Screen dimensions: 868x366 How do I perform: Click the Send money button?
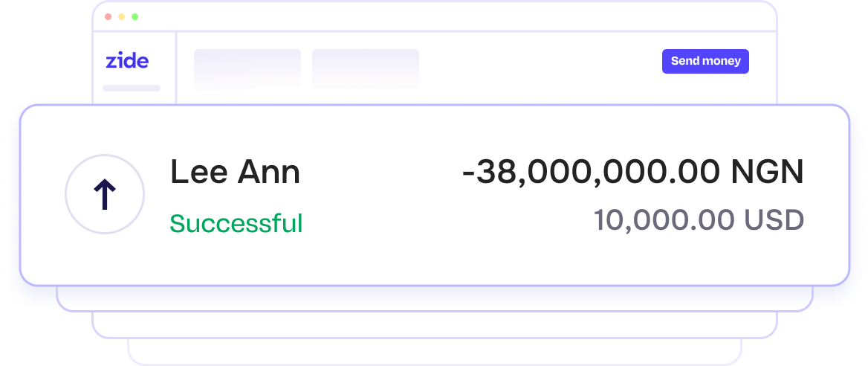[705, 61]
